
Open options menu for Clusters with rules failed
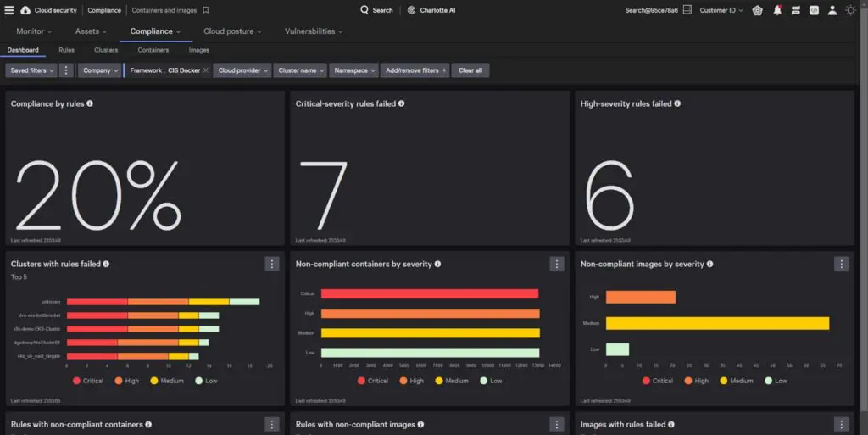point(272,264)
